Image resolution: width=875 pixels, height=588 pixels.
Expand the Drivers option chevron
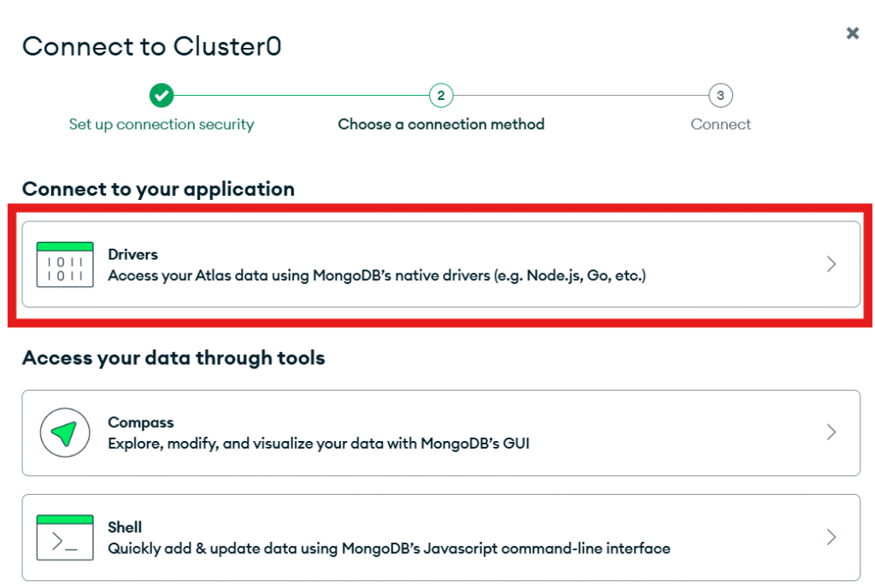831,264
